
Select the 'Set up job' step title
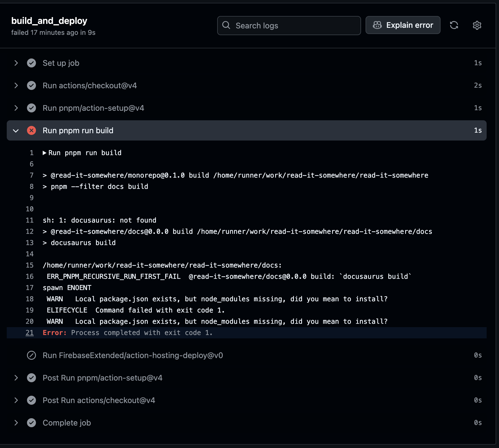coord(61,63)
